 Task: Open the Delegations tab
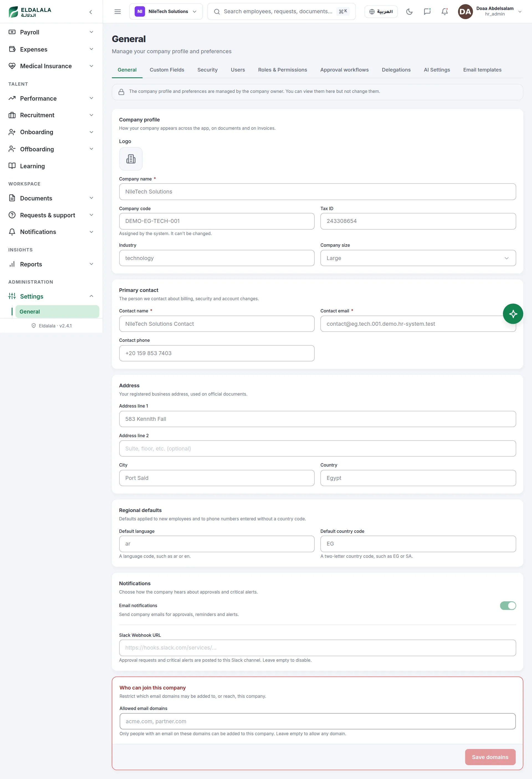tap(396, 70)
